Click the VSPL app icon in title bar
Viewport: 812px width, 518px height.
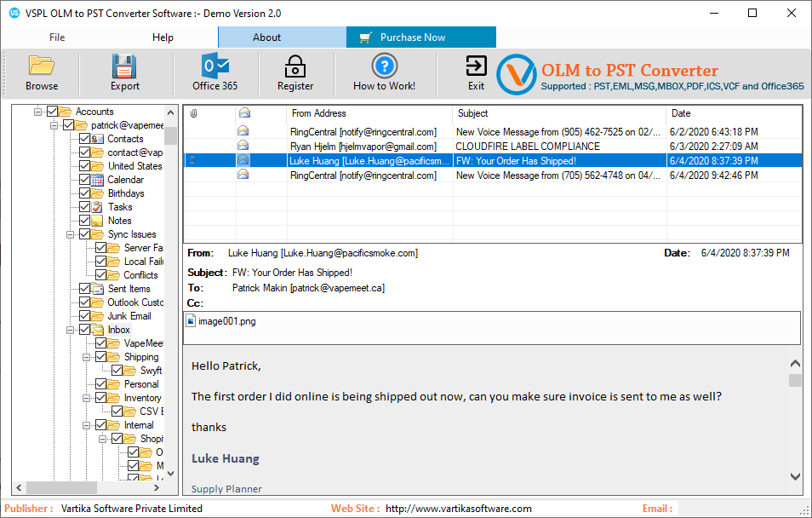click(x=14, y=13)
